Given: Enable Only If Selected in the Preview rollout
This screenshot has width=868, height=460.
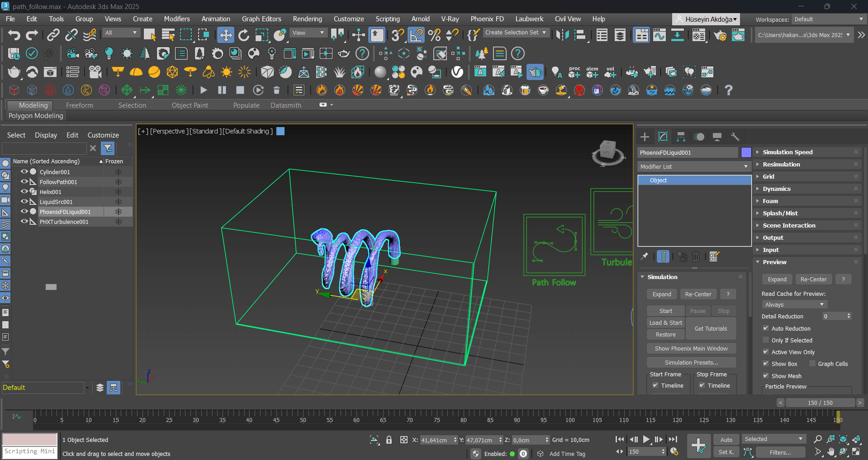Looking at the screenshot, I should point(766,340).
